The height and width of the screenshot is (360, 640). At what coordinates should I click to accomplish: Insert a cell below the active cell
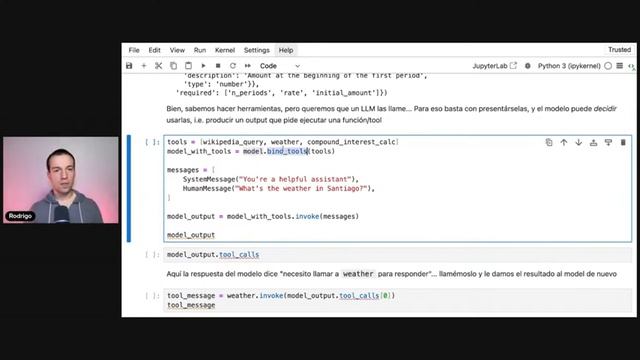tap(608, 142)
